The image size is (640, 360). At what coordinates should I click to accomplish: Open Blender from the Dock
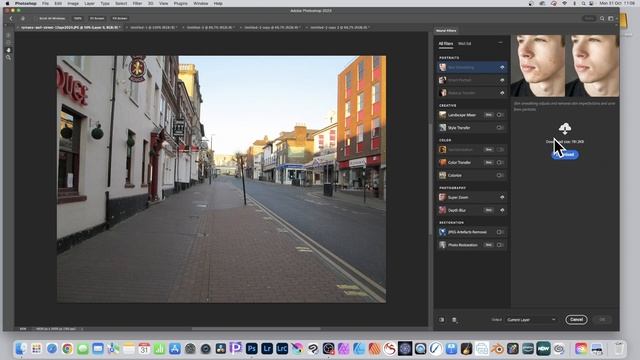pyautogui.click(x=497, y=349)
